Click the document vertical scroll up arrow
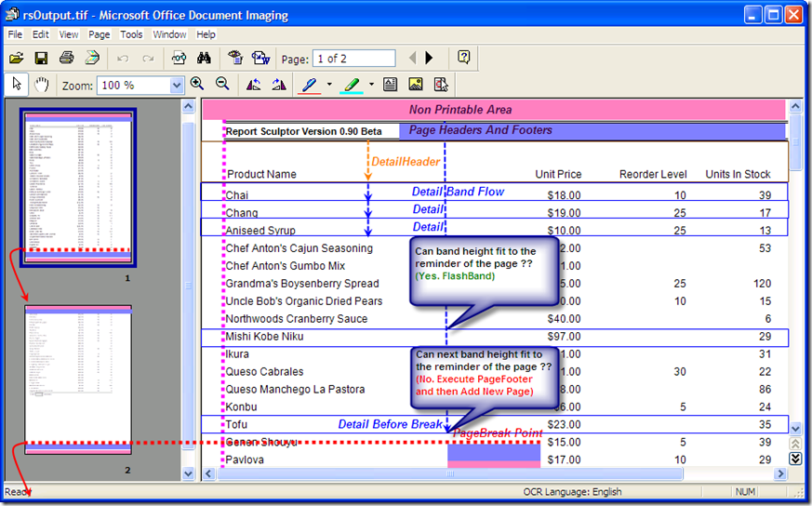This screenshot has height=506, width=812. point(795,107)
